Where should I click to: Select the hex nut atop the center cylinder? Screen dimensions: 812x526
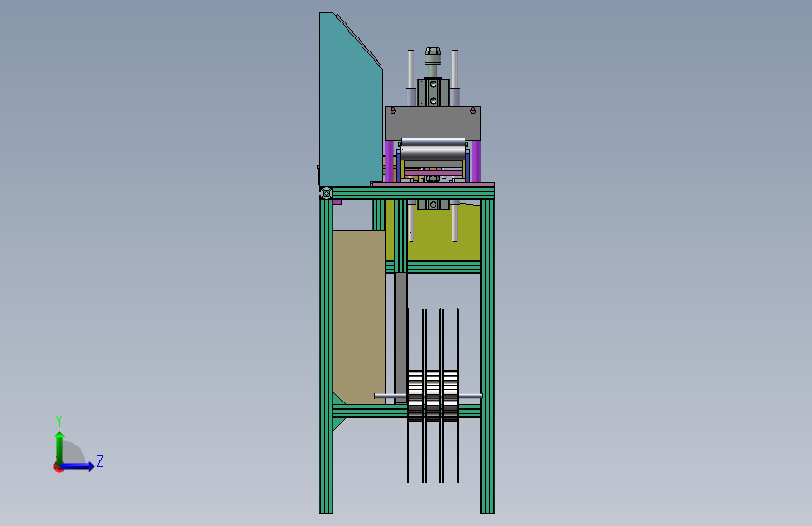tap(433, 51)
